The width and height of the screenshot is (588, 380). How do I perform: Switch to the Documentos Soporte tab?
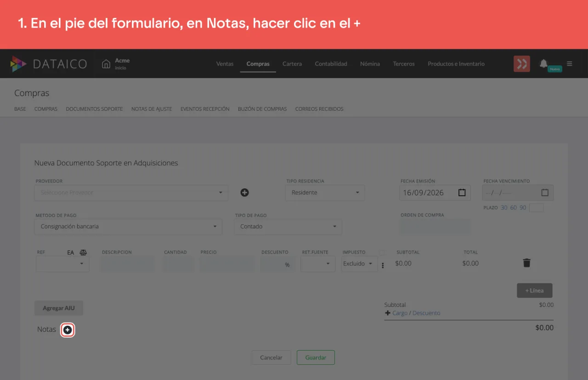tap(94, 109)
